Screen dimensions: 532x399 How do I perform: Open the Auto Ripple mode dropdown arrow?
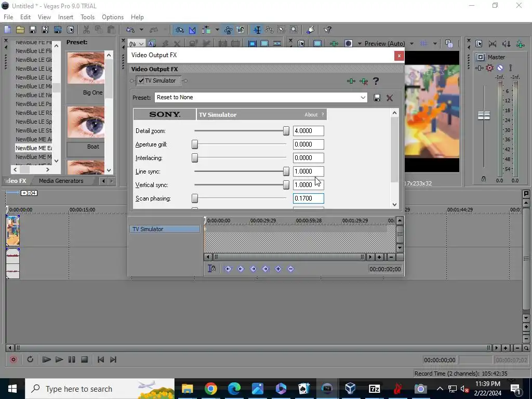point(217,30)
